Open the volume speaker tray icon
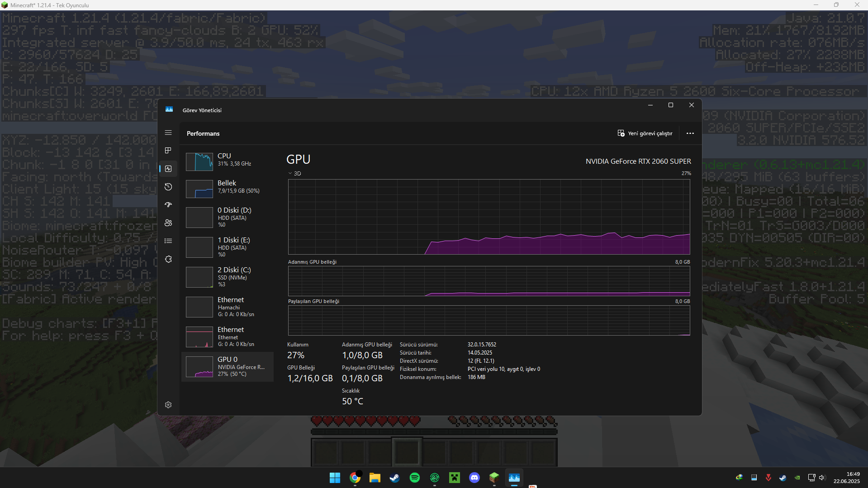Screen dimensions: 868x488 [x=822, y=478]
